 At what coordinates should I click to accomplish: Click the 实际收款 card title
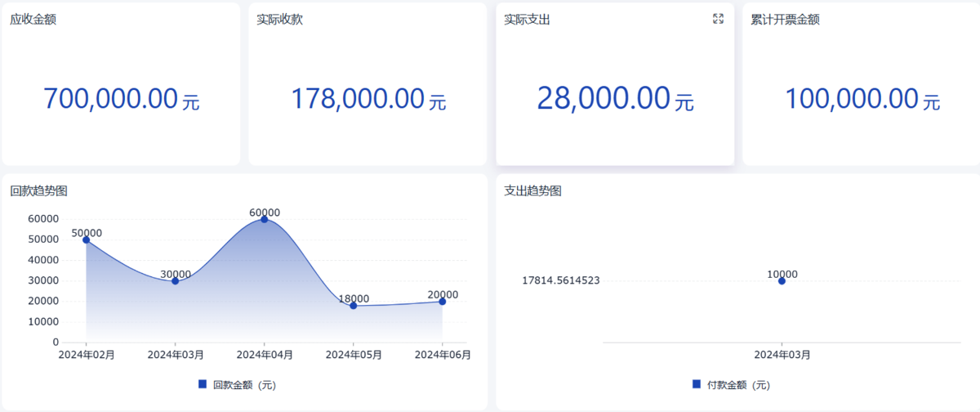pos(280,20)
